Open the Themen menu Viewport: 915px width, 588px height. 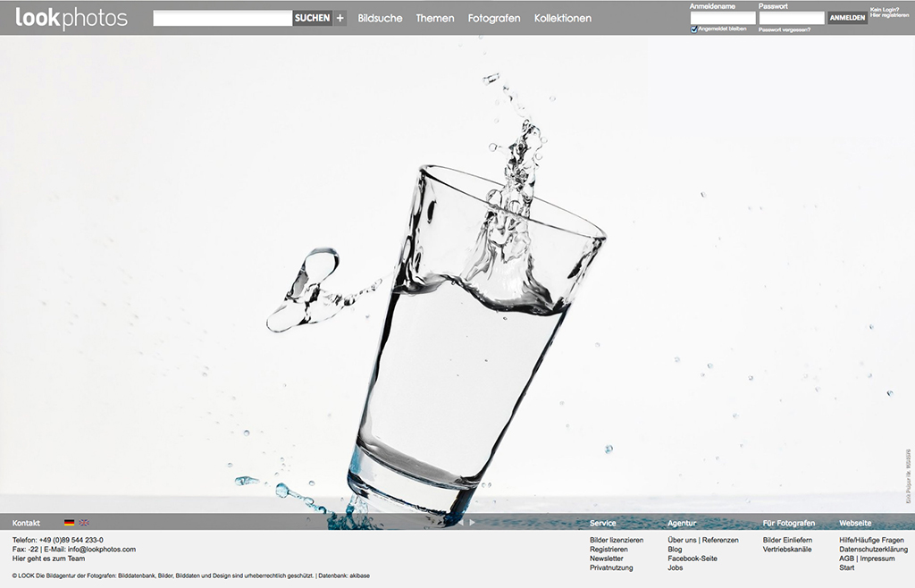coord(435,18)
